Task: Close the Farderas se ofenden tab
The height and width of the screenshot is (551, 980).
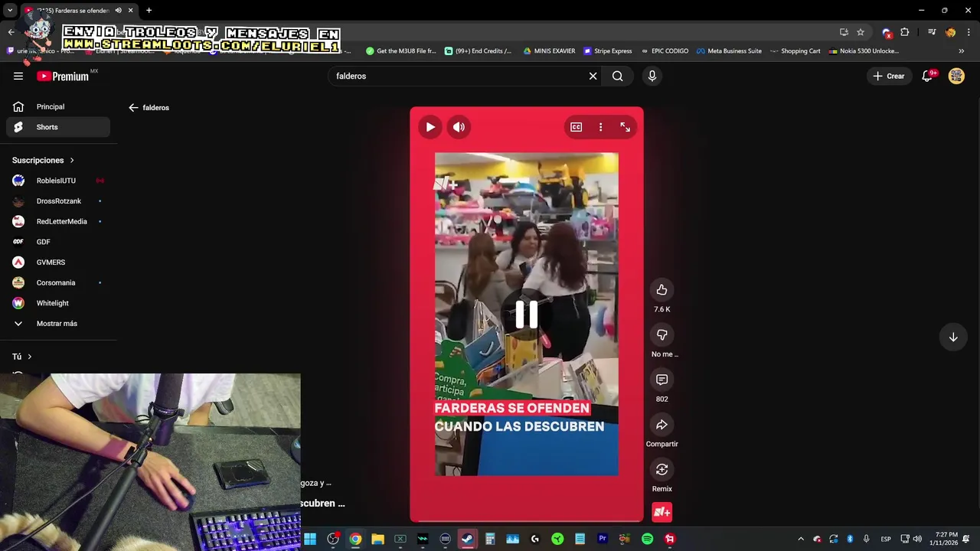Action: [x=130, y=10]
